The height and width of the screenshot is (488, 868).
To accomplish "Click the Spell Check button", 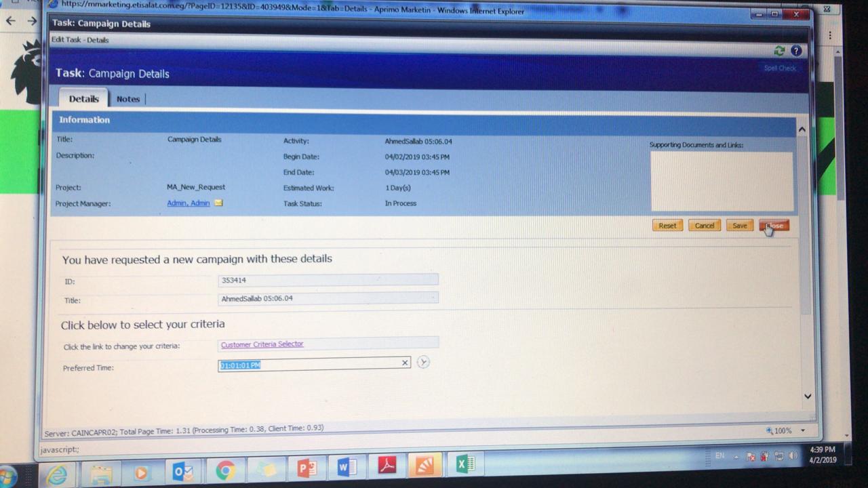I will [779, 68].
